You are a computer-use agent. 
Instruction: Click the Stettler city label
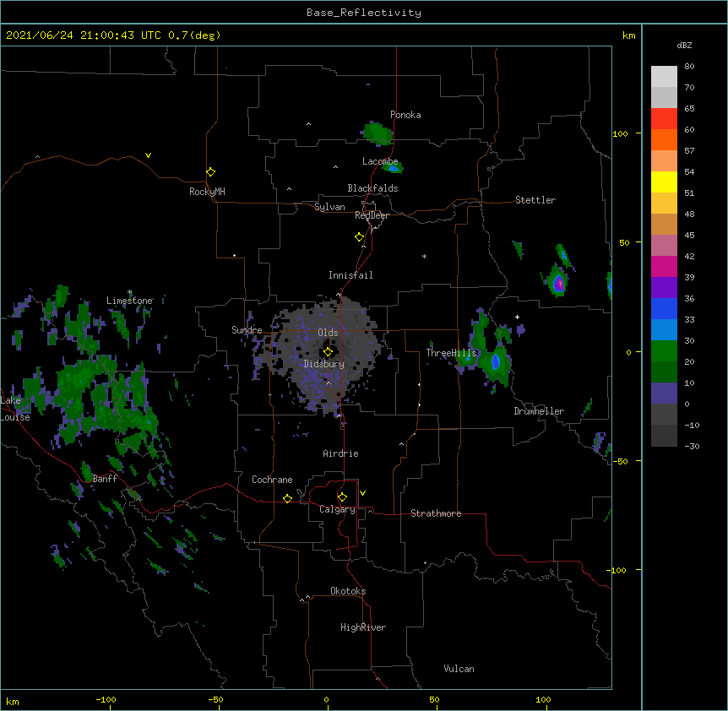[x=535, y=200]
